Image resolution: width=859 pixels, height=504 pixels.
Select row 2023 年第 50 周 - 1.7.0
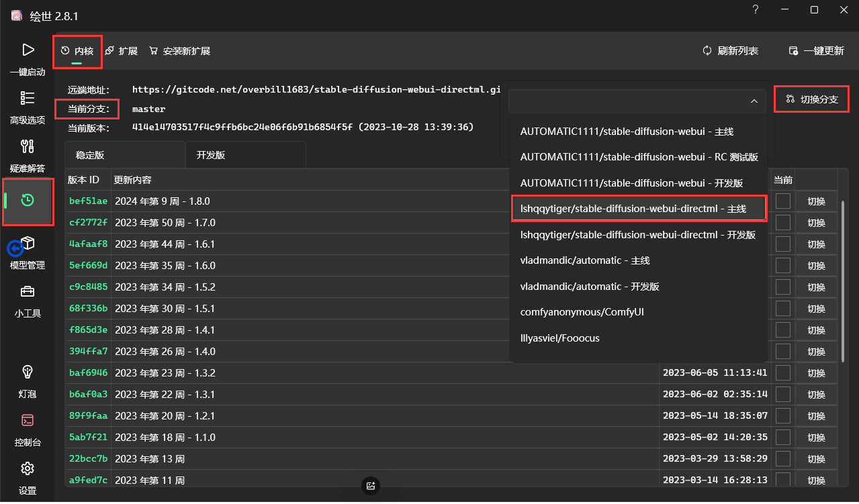(165, 223)
